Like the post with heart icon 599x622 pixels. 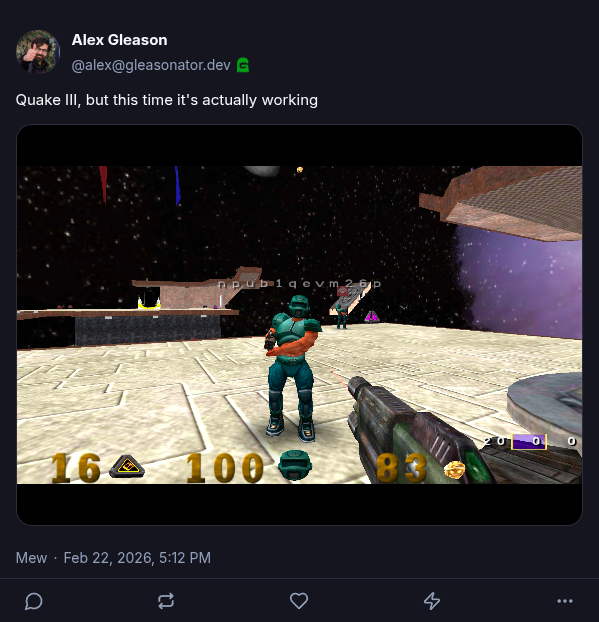[x=299, y=601]
